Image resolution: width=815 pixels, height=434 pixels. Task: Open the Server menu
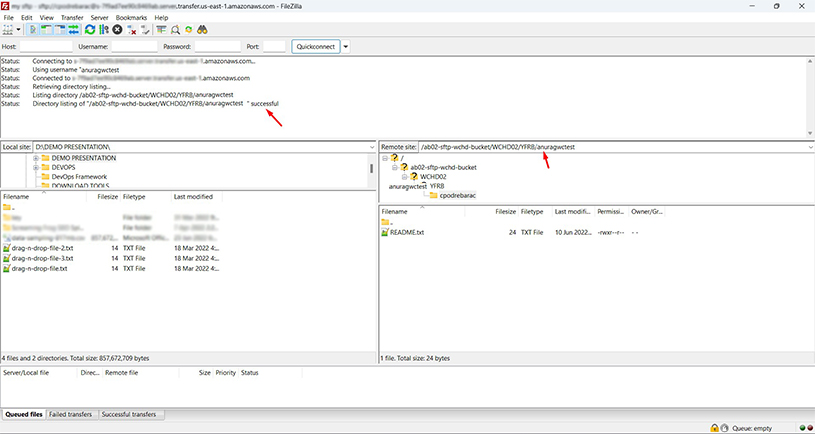click(99, 18)
